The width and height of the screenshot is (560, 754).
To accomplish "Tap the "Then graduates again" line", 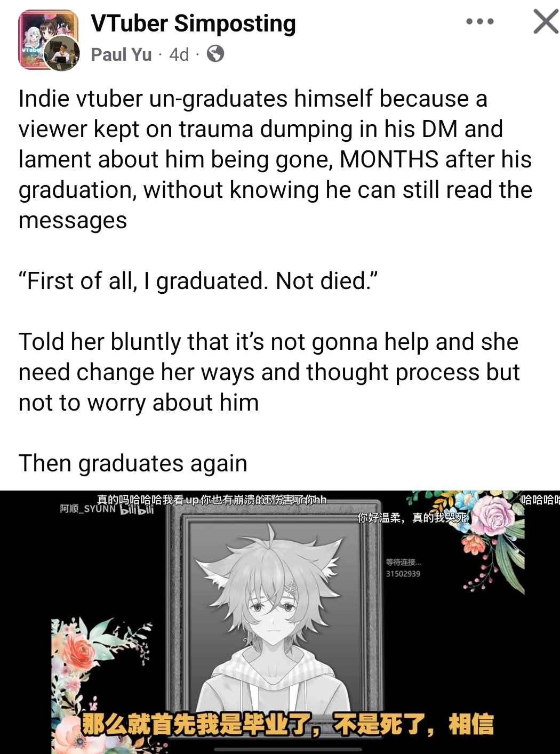I will [133, 463].
